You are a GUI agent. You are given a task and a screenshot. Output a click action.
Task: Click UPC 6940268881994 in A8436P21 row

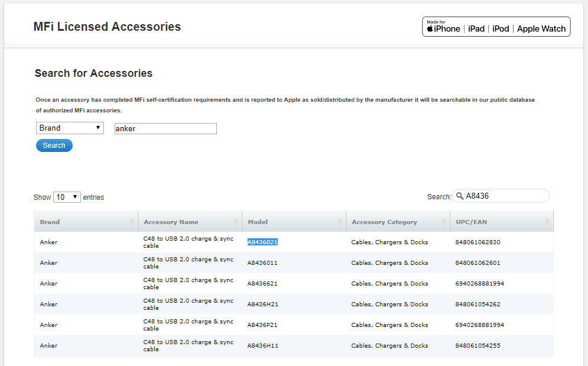click(480, 325)
